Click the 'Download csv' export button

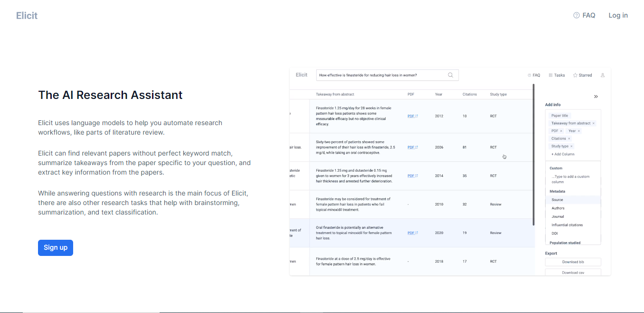[573, 273]
